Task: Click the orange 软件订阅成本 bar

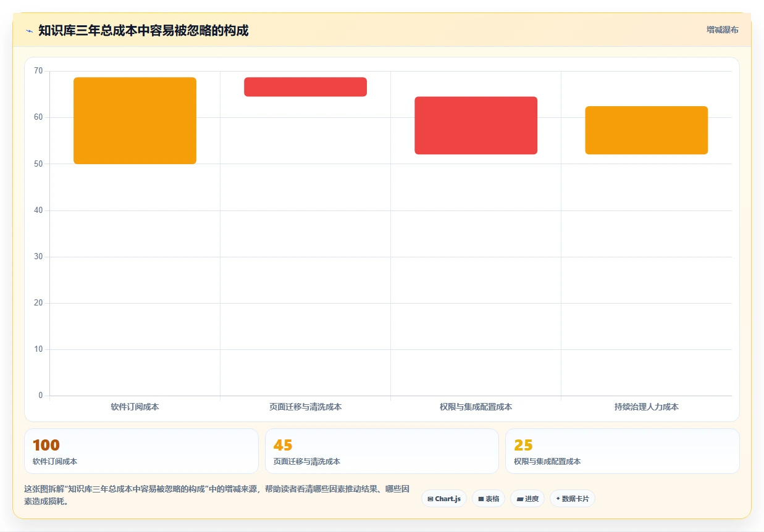Action: click(135, 121)
